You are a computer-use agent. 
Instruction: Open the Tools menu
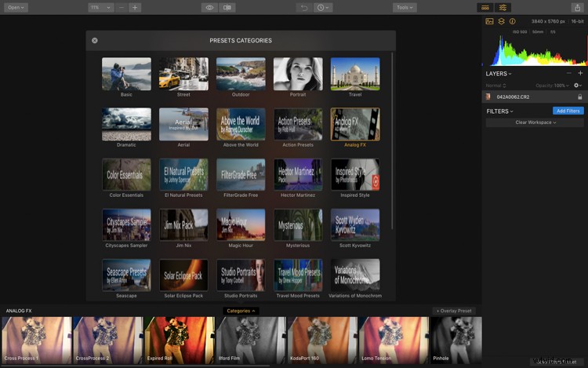point(405,8)
